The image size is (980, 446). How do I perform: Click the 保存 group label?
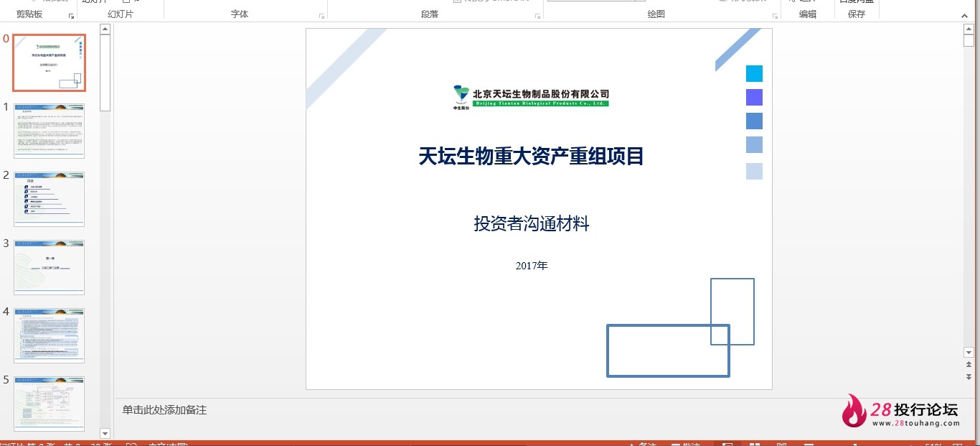pyautogui.click(x=857, y=14)
